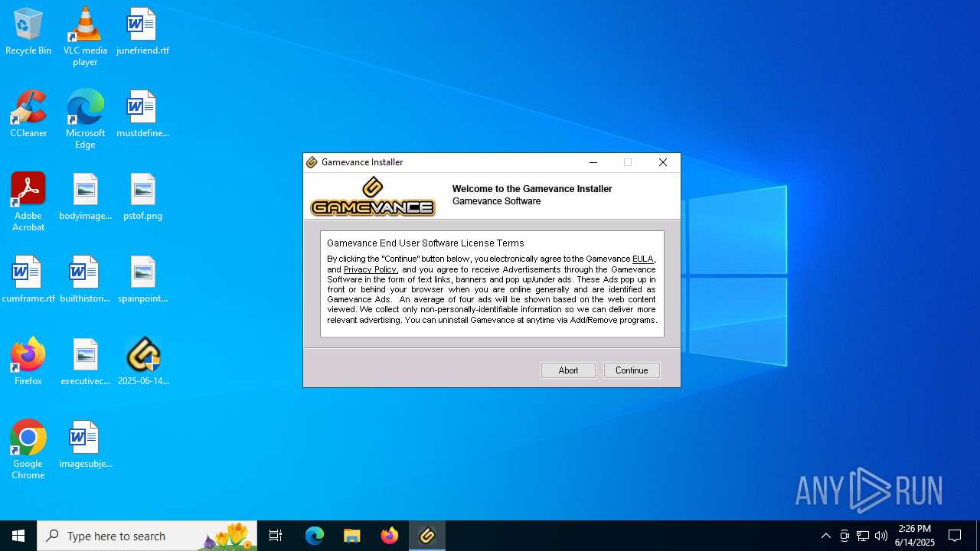The width and height of the screenshot is (980, 551).
Task: Open the Adobe Acrobat desktop shortcut
Action: point(28,202)
